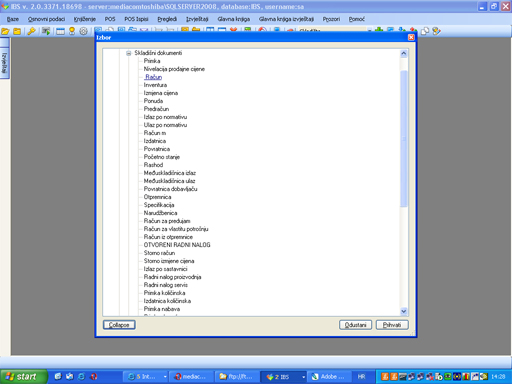This screenshot has width=512, height=384.
Task: Click the user with pencil toolbar icon
Action: coord(436,31)
